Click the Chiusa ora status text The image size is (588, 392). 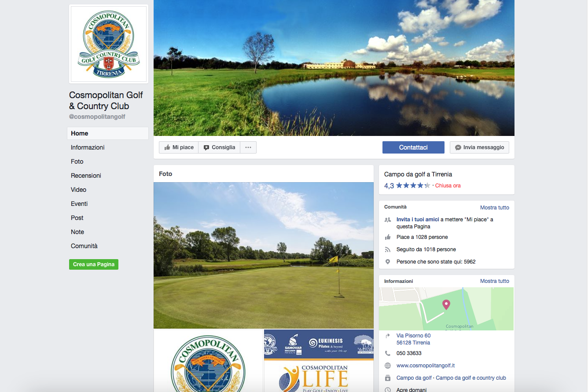pos(448,186)
